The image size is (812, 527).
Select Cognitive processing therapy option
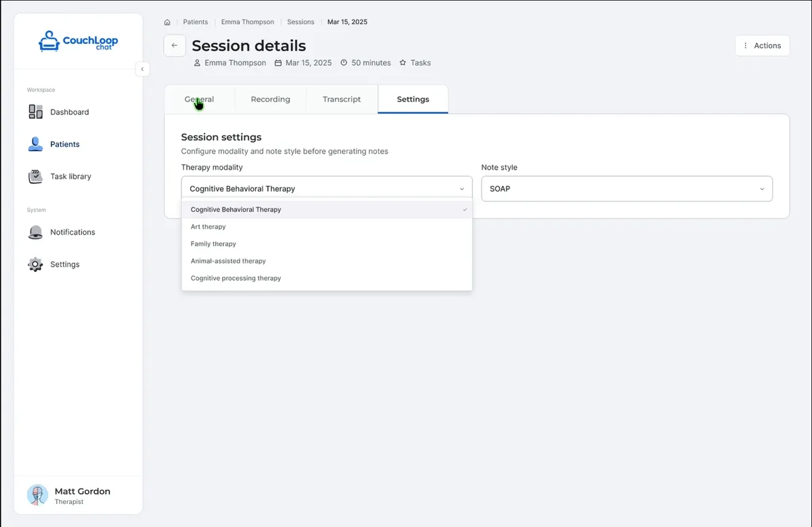pyautogui.click(x=235, y=278)
